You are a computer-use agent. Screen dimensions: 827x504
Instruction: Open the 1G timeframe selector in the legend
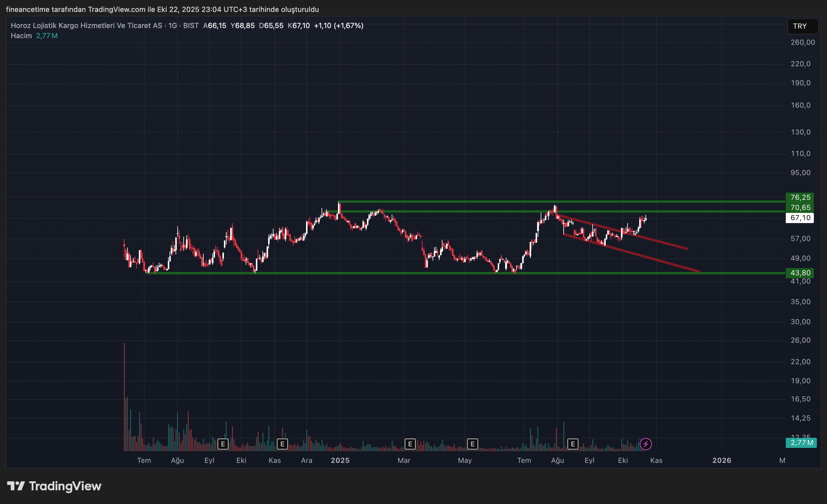[x=172, y=25]
